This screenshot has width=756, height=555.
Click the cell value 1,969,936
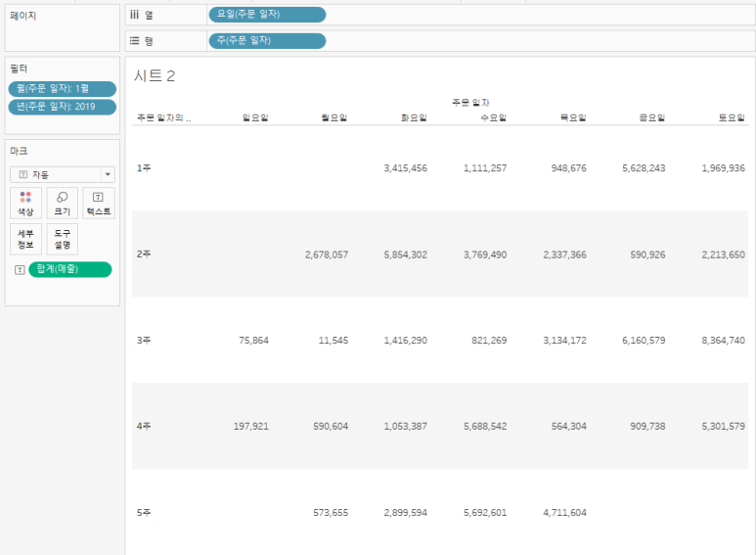723,168
